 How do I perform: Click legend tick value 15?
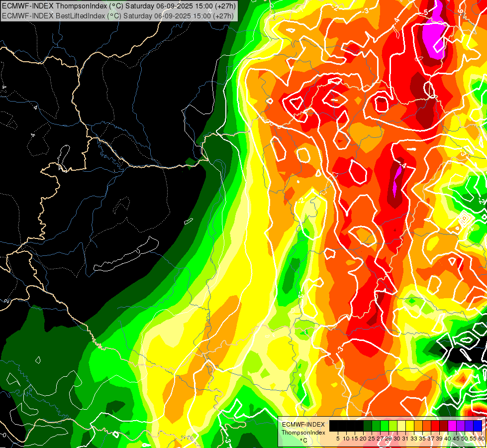click(x=355, y=439)
